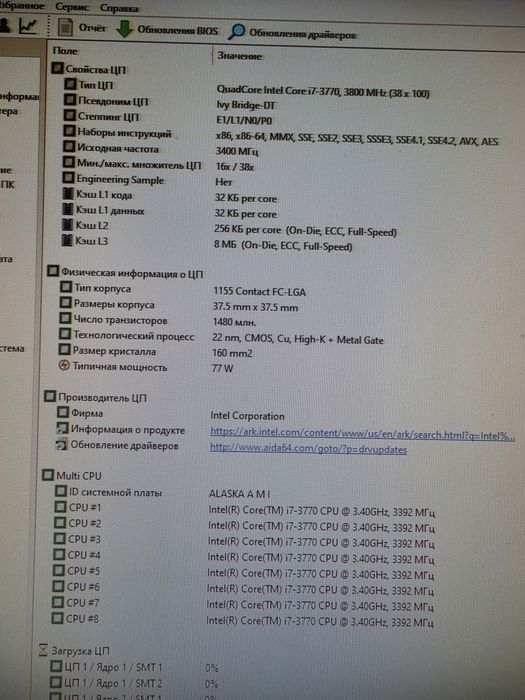Click the QuadCore Intel Core i7-3770 value
The width and height of the screenshot is (525, 700).
pos(323,91)
